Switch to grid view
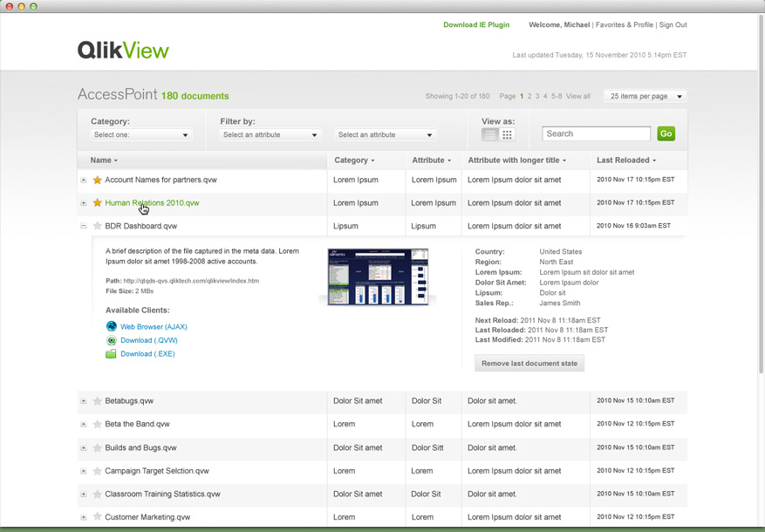The image size is (765, 532). pyautogui.click(x=507, y=134)
